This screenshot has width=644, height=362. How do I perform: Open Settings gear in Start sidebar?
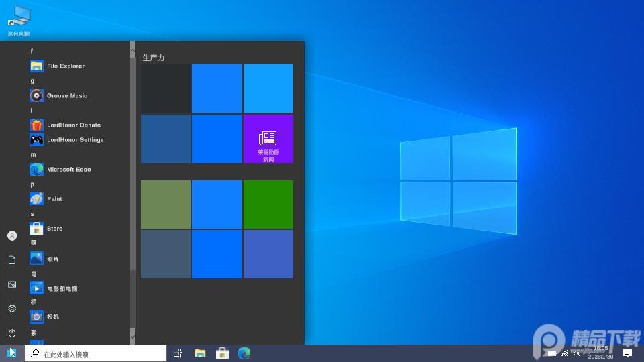[12, 308]
